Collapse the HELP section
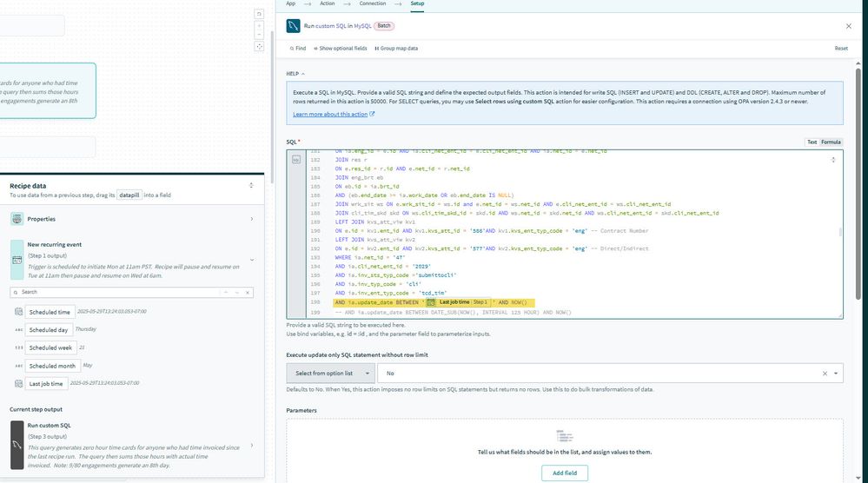This screenshot has width=868, height=483. pos(295,74)
